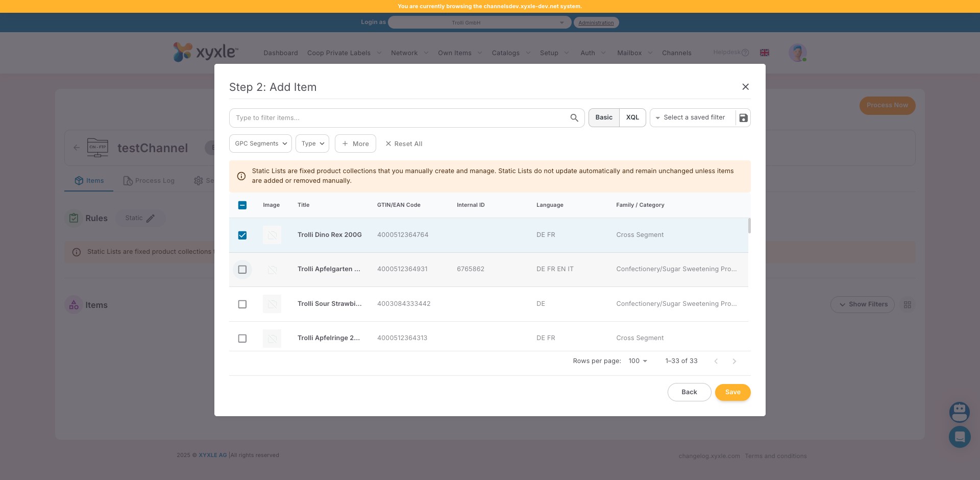Click the save filter floppy disk icon
Viewport: 980px width, 480px height.
(743, 118)
